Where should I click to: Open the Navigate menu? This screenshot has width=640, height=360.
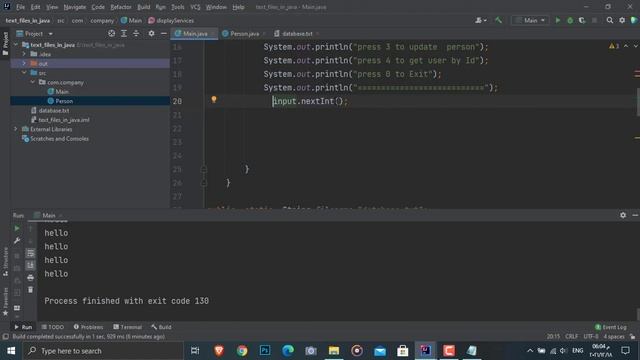(x=75, y=7)
